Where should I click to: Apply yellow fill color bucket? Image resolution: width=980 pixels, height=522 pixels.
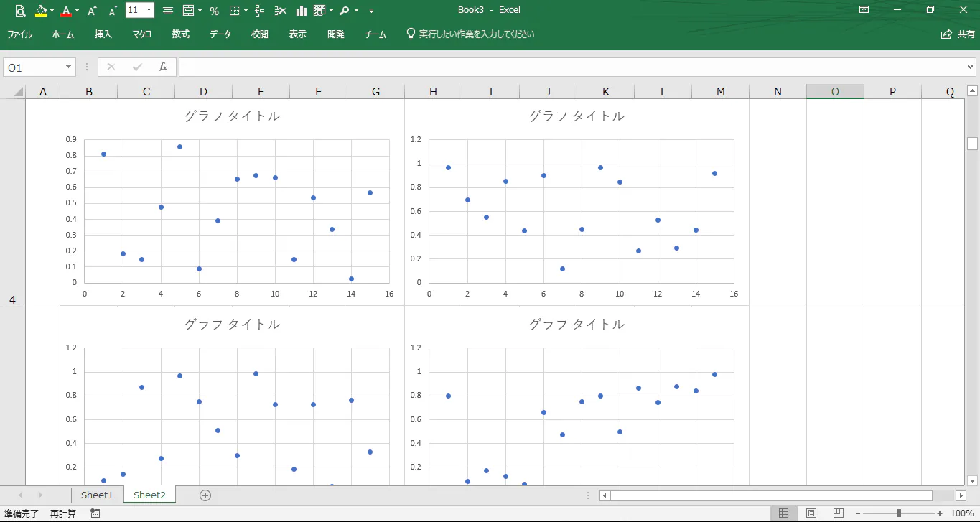coord(41,10)
